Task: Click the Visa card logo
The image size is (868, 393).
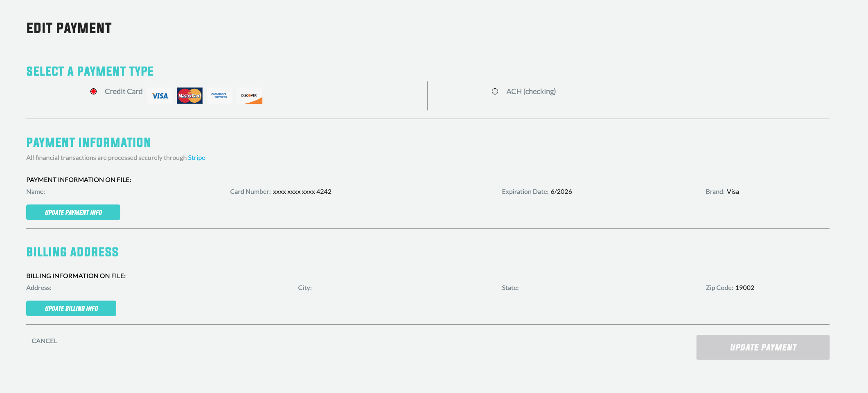Action: click(160, 96)
